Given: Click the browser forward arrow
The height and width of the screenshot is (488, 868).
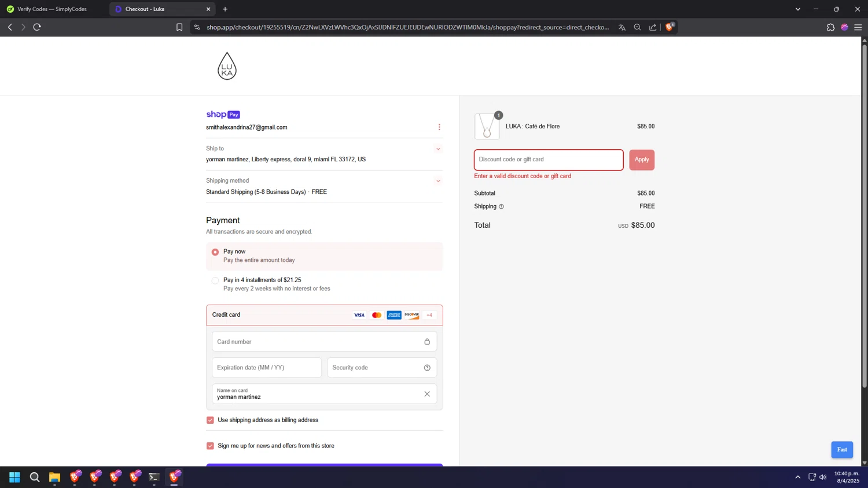Looking at the screenshot, I should (x=23, y=27).
